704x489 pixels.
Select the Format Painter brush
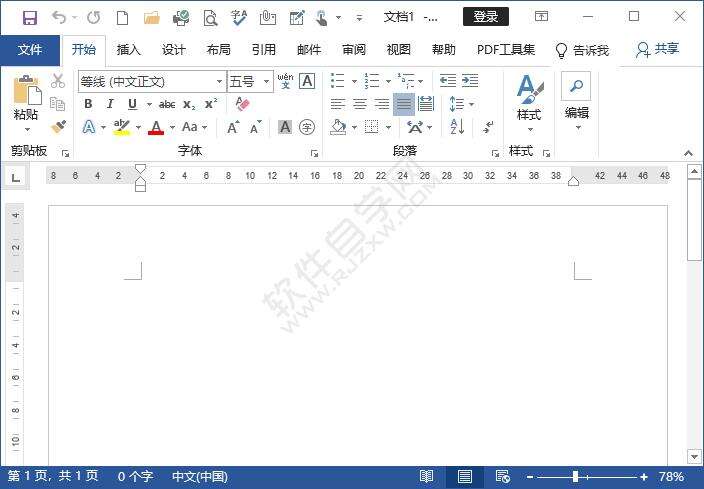pyautogui.click(x=58, y=127)
